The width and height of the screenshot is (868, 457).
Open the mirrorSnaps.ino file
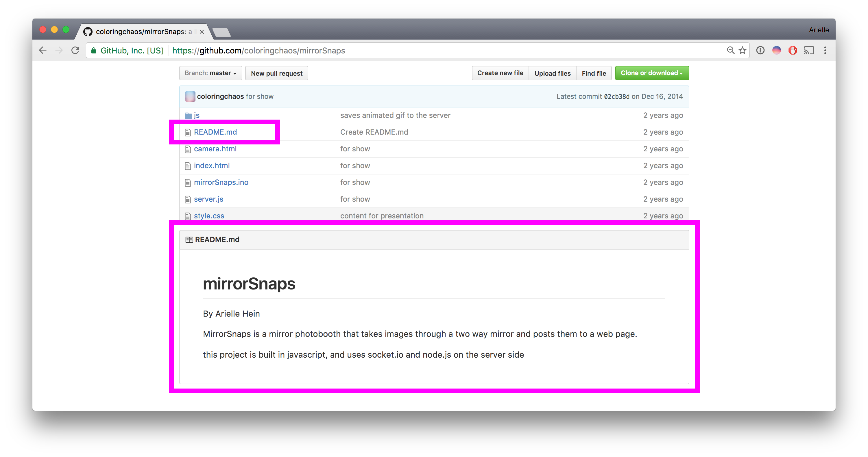(x=221, y=182)
